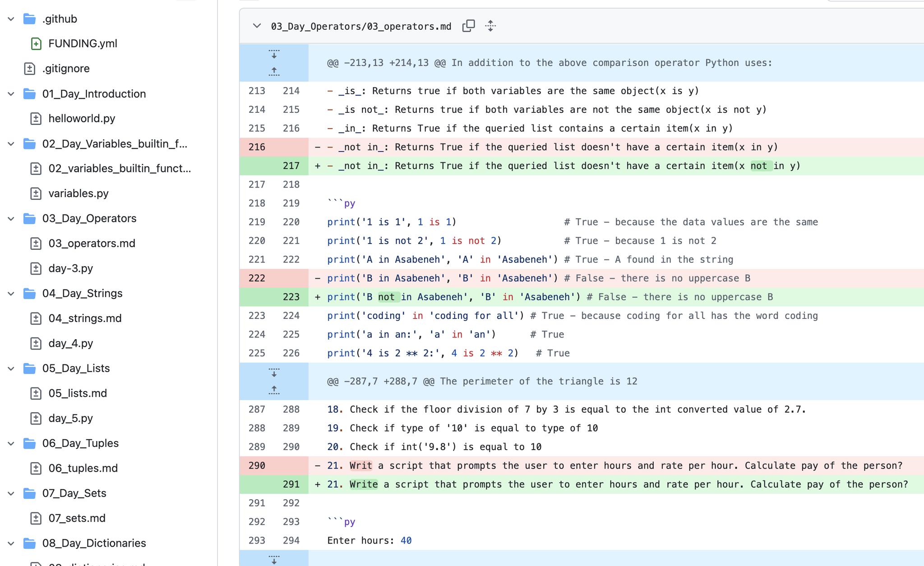Click the file icon beside day-3.py
Image resolution: width=924 pixels, height=566 pixels.
tap(36, 268)
